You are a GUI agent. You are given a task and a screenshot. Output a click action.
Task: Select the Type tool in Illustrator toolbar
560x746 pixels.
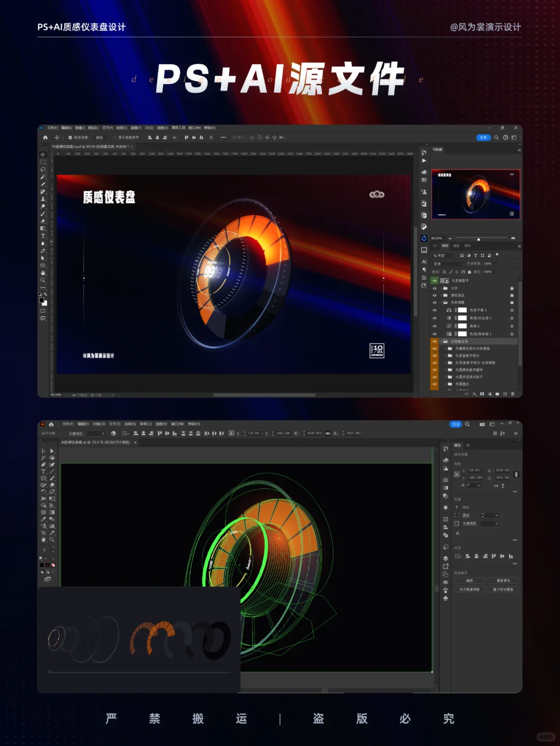(44, 471)
